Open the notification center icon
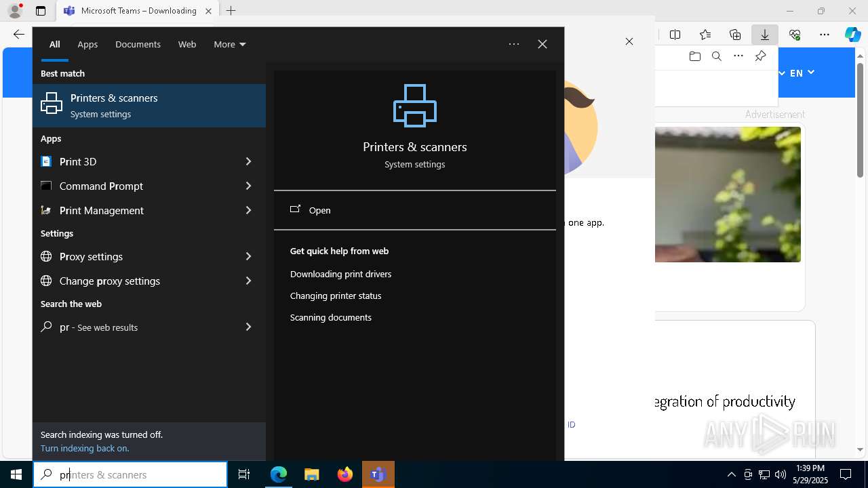 [x=846, y=474]
